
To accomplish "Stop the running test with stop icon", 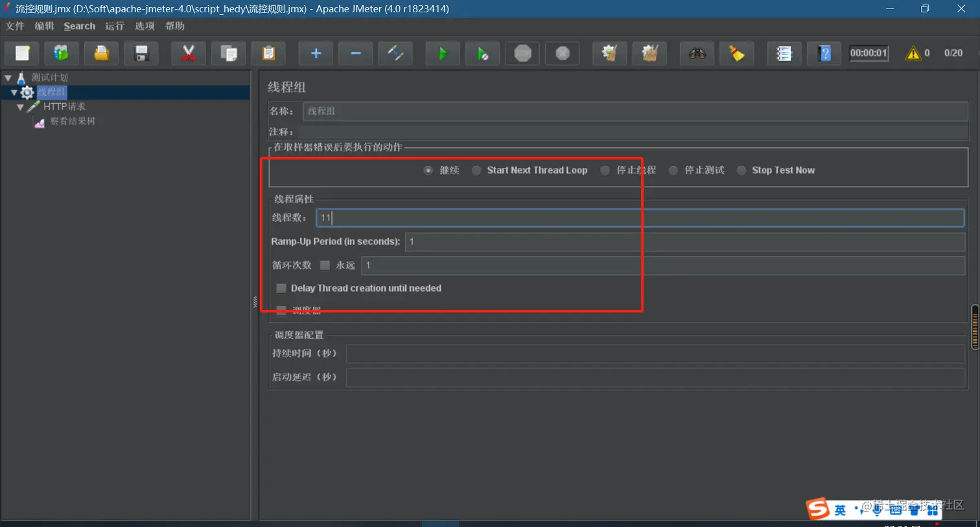I will (522, 53).
